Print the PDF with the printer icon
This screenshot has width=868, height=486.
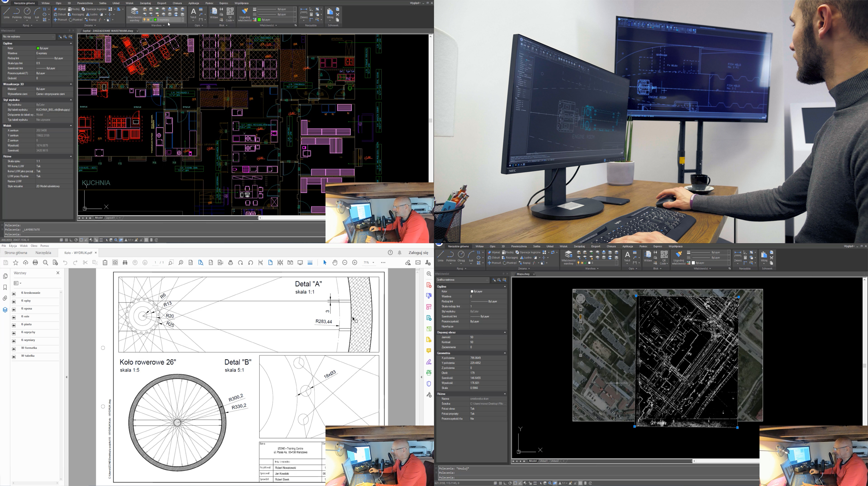click(x=35, y=263)
